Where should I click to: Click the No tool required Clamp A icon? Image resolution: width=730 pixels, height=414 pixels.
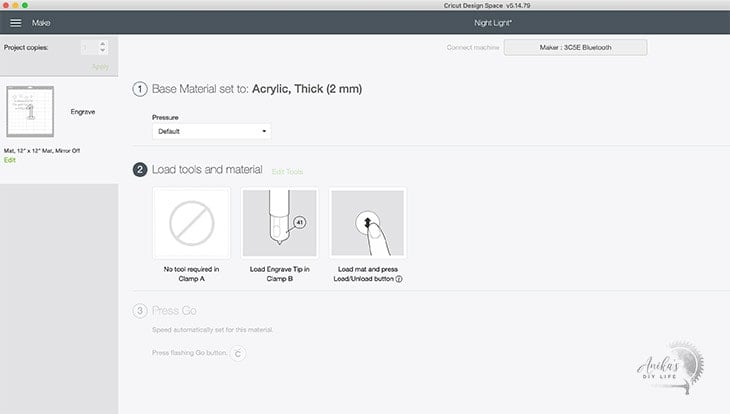click(191, 223)
